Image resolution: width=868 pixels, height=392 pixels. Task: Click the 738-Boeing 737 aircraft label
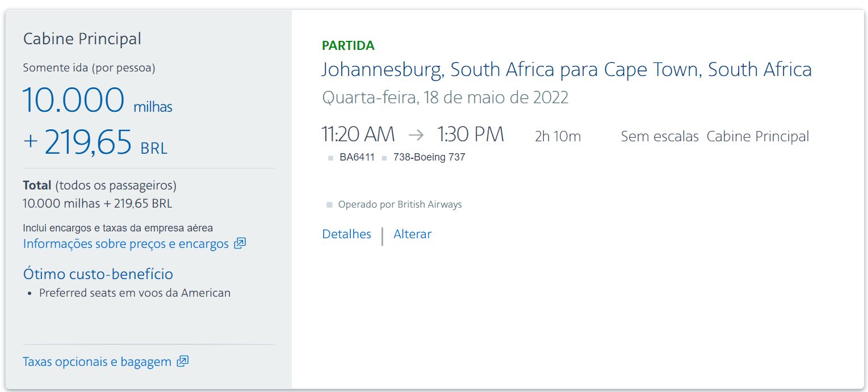[429, 158]
